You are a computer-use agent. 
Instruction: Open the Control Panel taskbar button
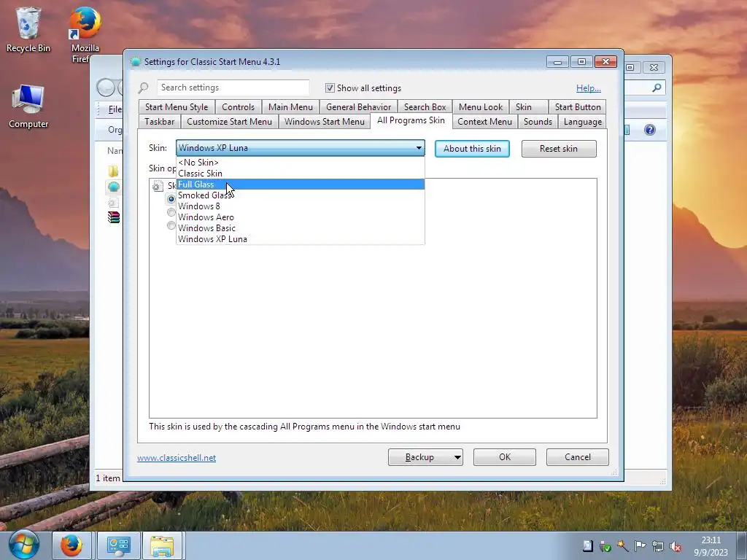tap(119, 545)
